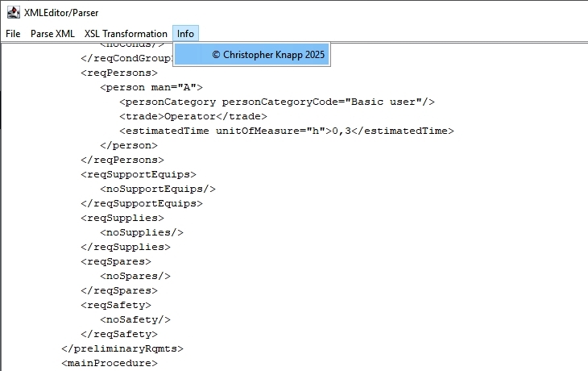Viewport: 588px width, 371px height.
Task: Click the noSafety element line
Action: coord(135,319)
